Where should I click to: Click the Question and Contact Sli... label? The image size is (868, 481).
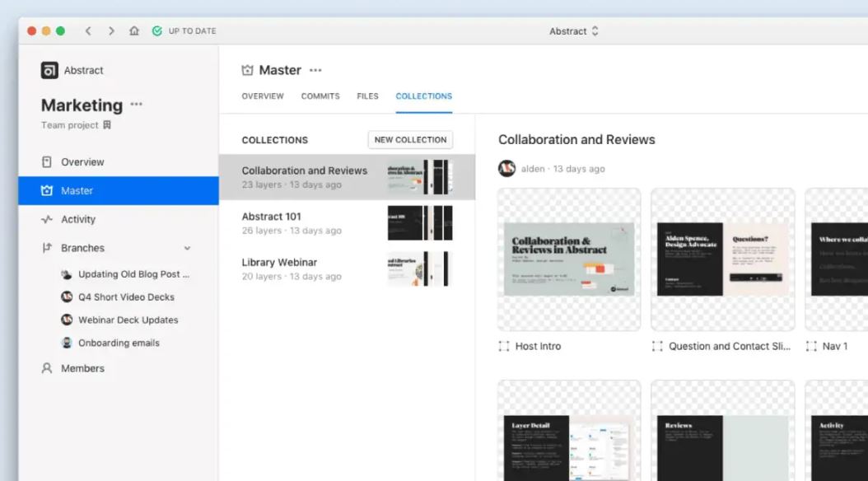click(x=730, y=347)
